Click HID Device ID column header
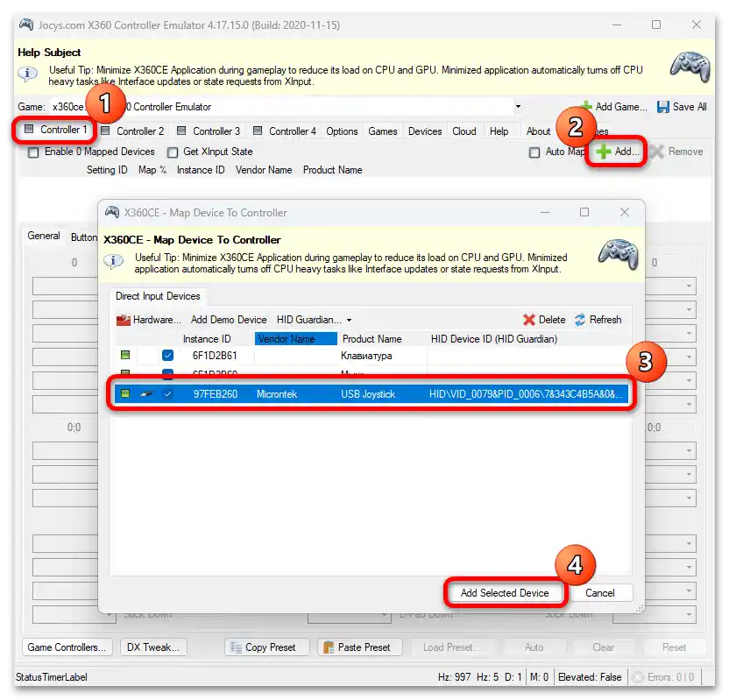The width and height of the screenshot is (729, 700). click(494, 339)
